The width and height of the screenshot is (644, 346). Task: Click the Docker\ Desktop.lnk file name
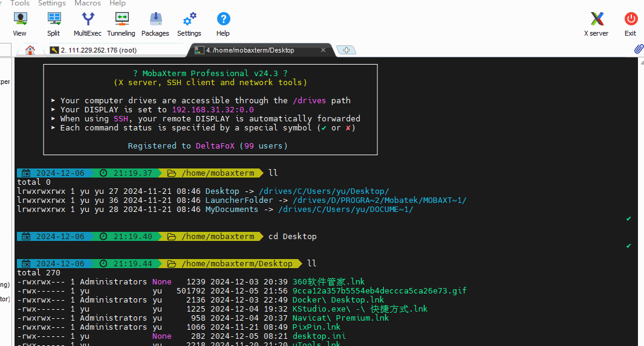click(x=338, y=300)
